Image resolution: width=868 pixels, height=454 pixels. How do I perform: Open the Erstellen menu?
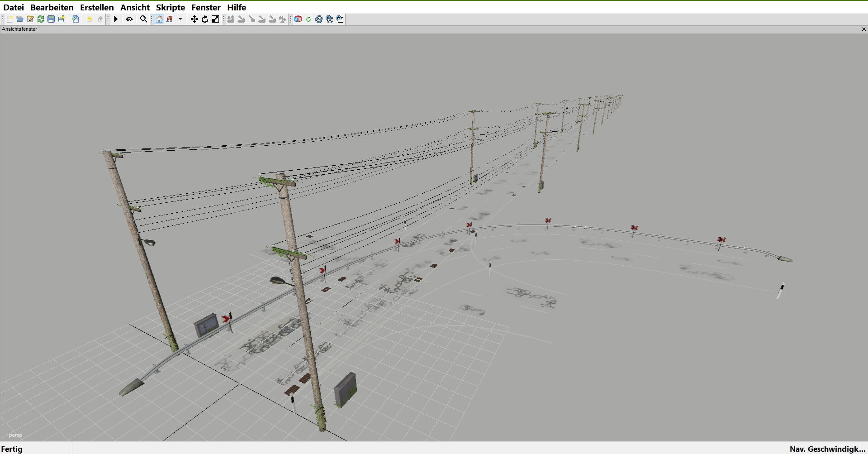point(97,7)
